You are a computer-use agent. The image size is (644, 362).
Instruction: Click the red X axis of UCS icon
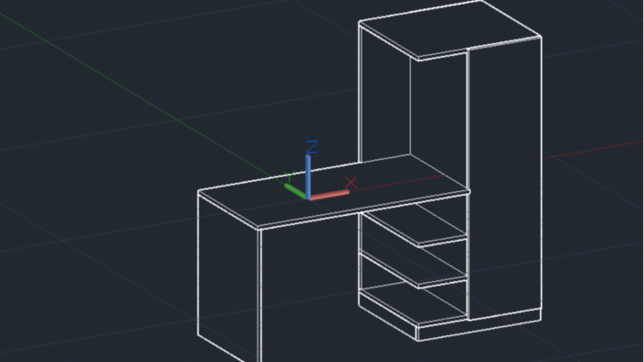[329, 195]
